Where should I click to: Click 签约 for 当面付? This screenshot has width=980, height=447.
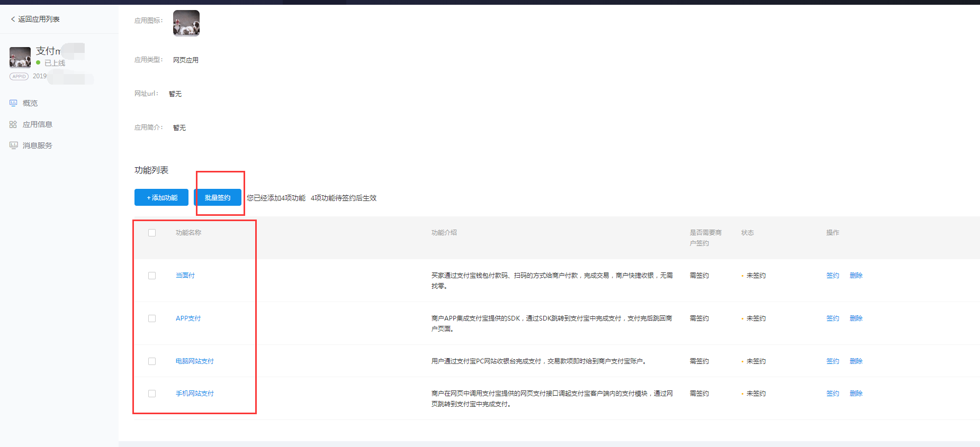pyautogui.click(x=833, y=276)
